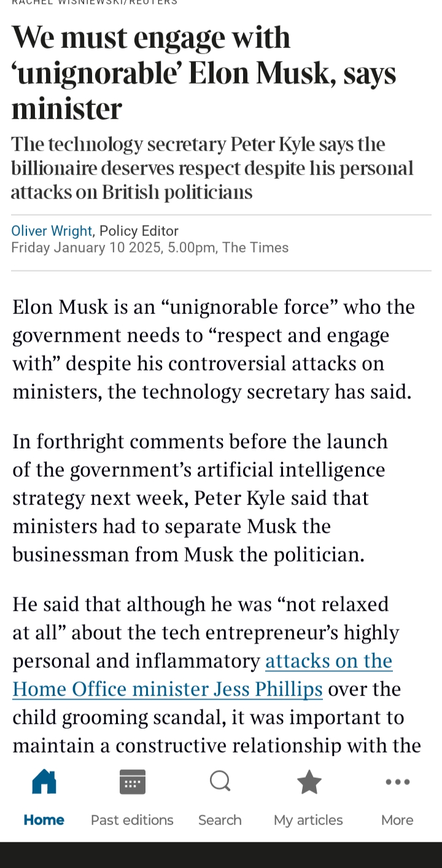Viewport: 442px width, 868px height.
Task: Open the More menu label
Action: pyautogui.click(x=397, y=820)
